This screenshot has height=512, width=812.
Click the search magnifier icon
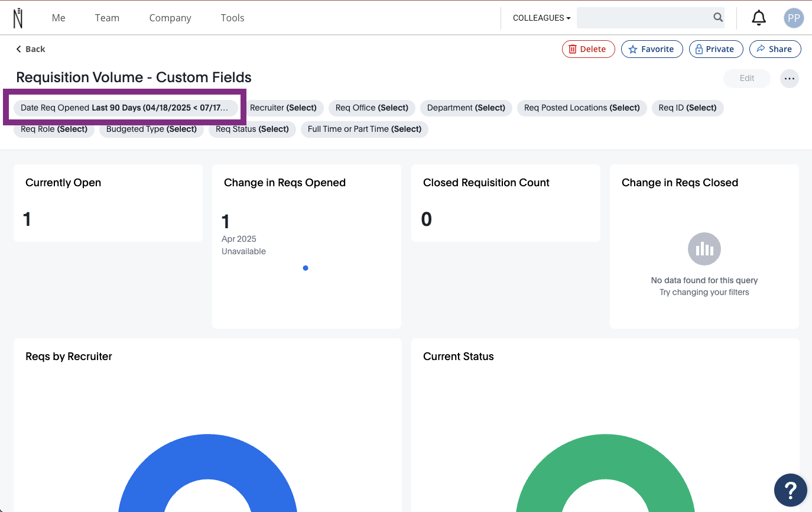click(x=718, y=18)
